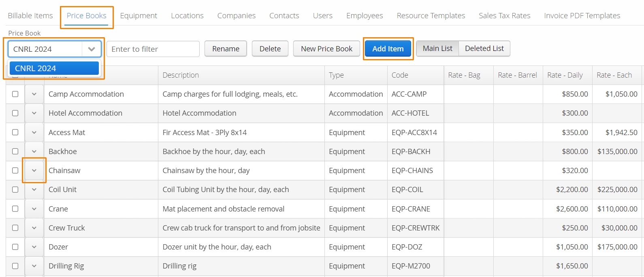
Task: Open the Crew Truck row chevron menu
Action: (34, 228)
